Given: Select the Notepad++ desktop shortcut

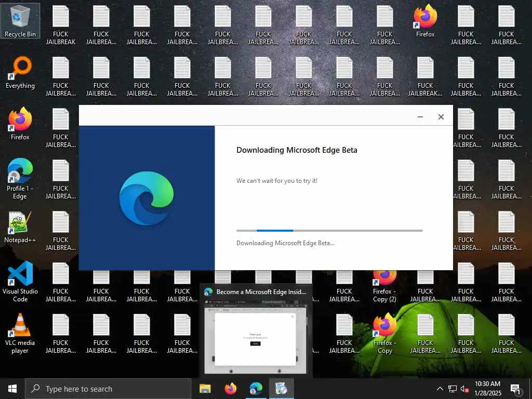Looking at the screenshot, I should pos(20,227).
